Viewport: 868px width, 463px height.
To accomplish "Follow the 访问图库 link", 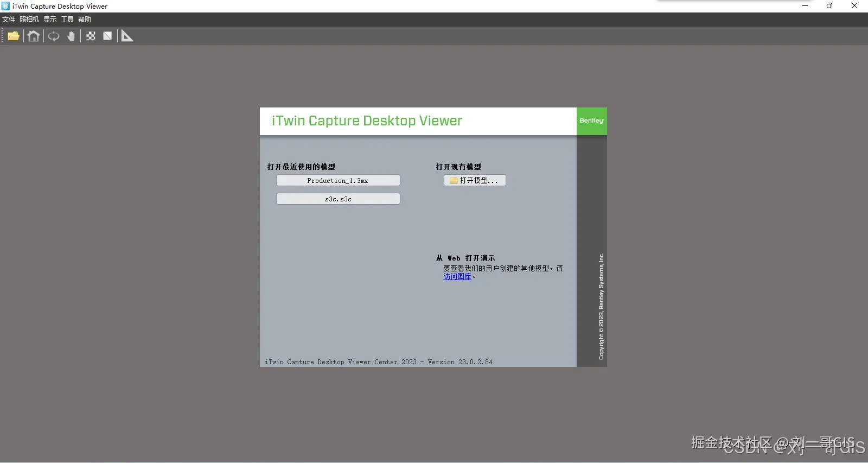I will tap(457, 277).
